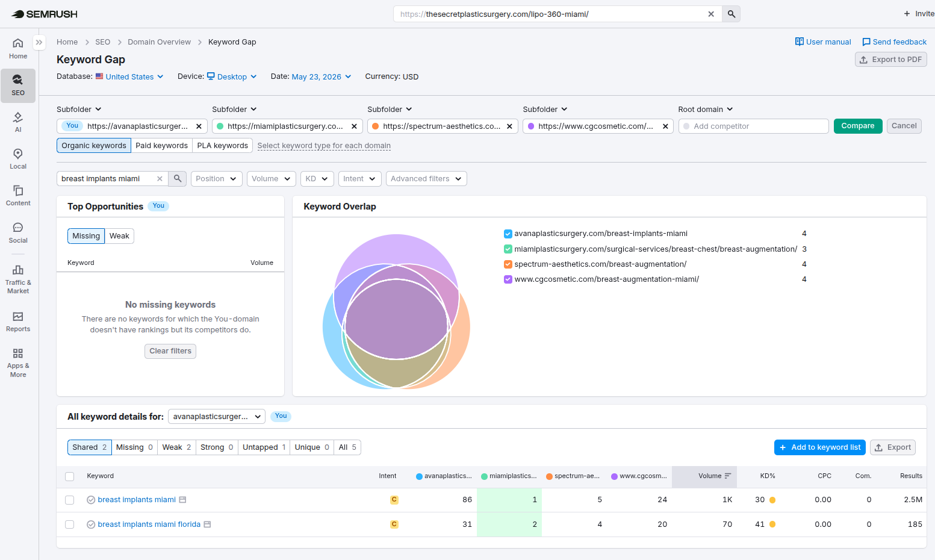Open Apps & More sidebar section

pyautogui.click(x=18, y=362)
